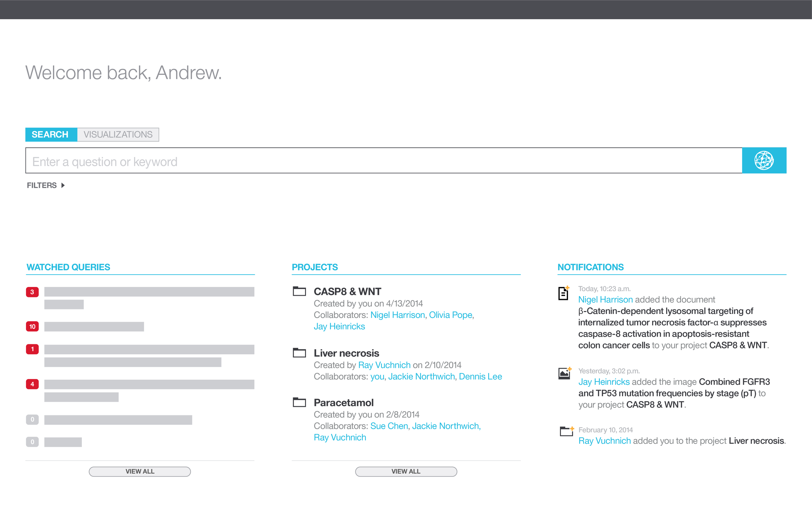
Task: Switch to the Visualizations tab
Action: click(x=118, y=134)
